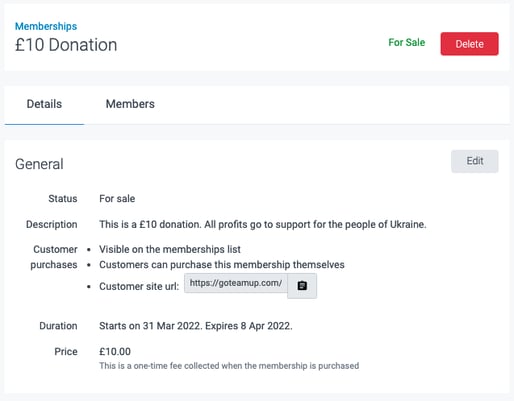Click the 'Customer site url:' label
This screenshot has width=514, height=401.
pyautogui.click(x=139, y=286)
